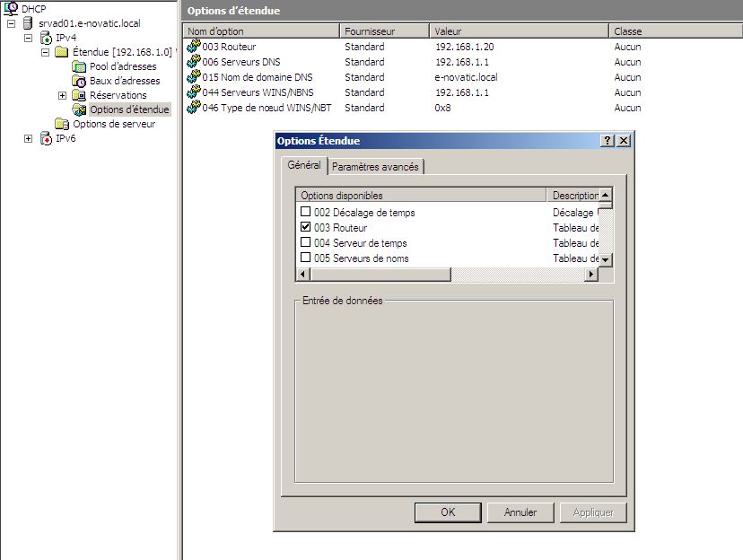This screenshot has height=560, width=743.
Task: Select the 005 Serveurs de noms label in the dialog
Action: (361, 258)
